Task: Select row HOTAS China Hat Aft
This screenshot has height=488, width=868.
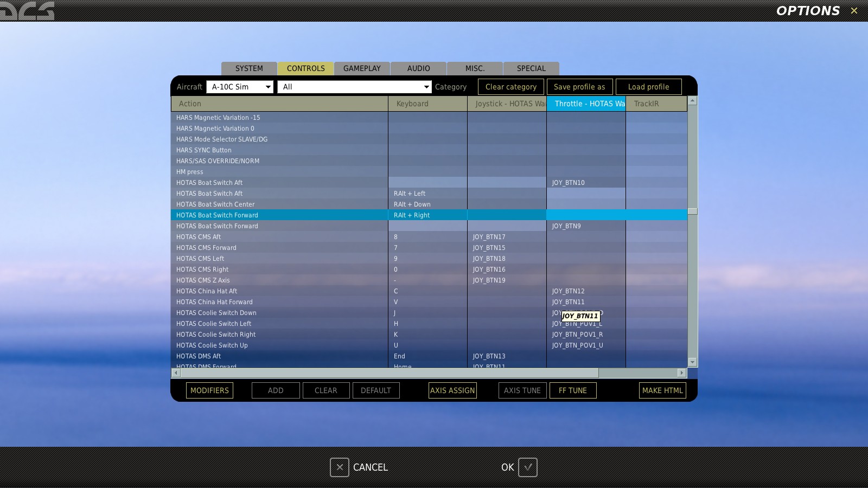Action: 429,291
